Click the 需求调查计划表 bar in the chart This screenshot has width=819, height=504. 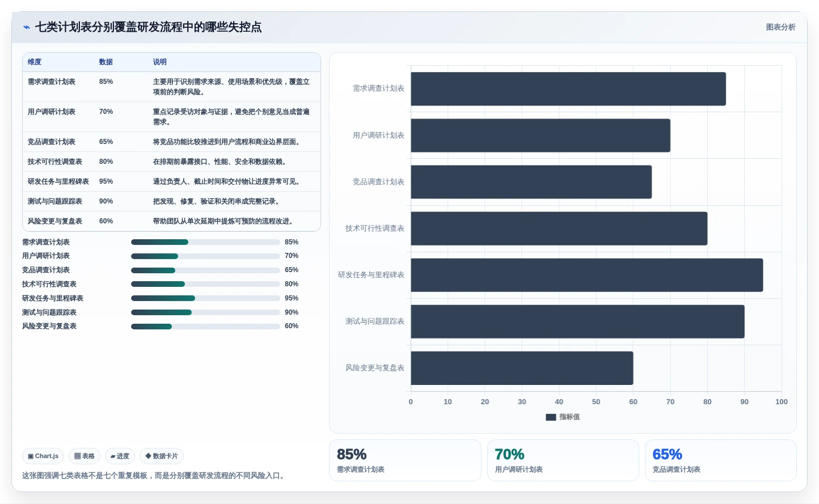tap(568, 89)
